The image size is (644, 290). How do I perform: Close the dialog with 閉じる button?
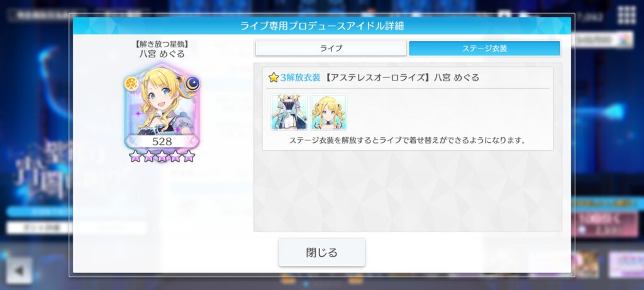coord(321,252)
